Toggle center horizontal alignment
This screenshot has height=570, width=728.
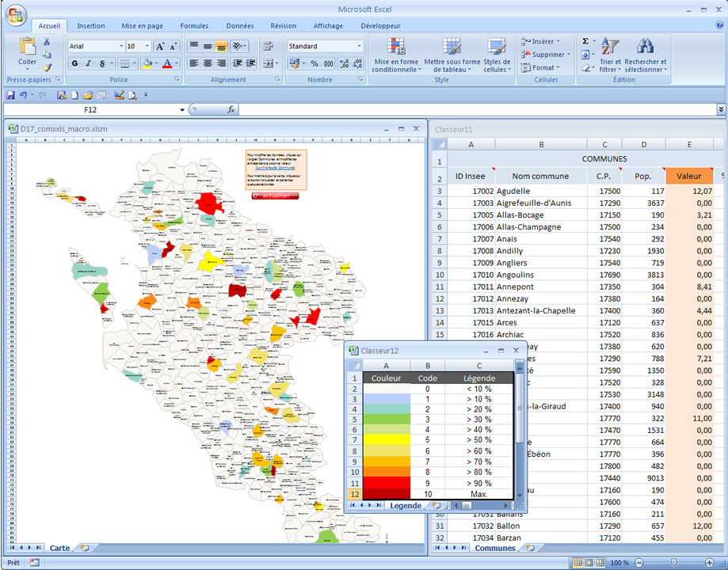(208, 63)
